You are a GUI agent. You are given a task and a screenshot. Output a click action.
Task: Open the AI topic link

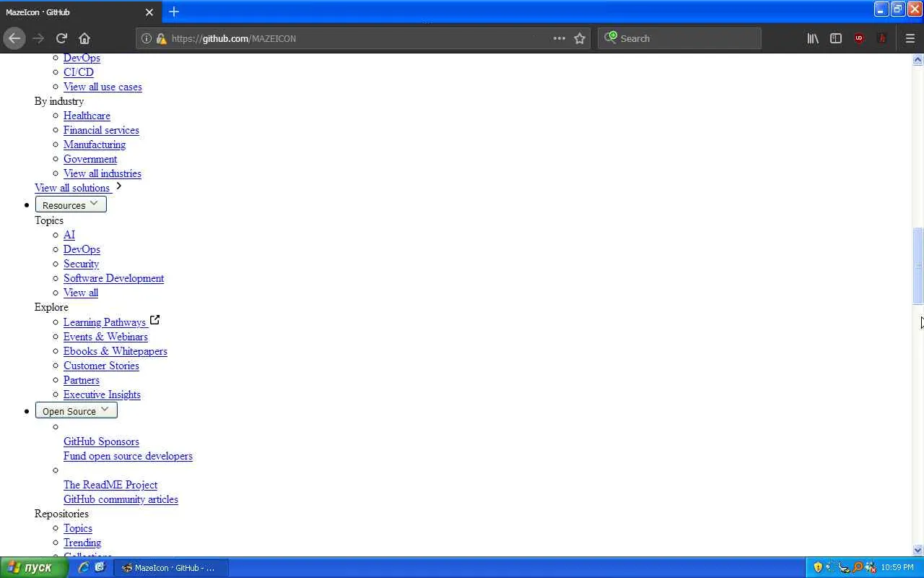(x=69, y=235)
